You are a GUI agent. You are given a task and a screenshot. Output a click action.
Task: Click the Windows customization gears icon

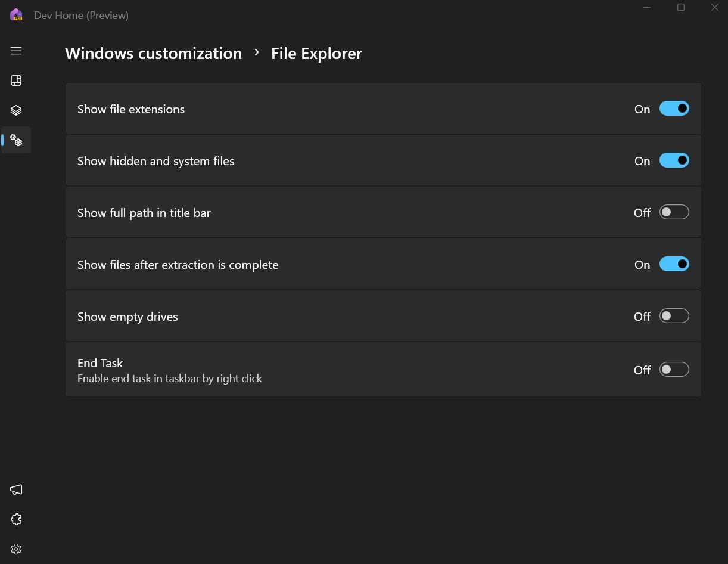pos(16,140)
